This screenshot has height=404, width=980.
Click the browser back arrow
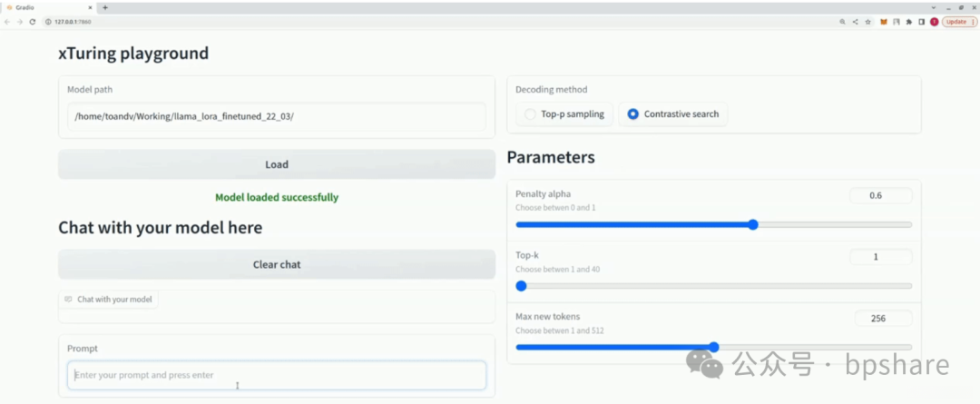8,21
